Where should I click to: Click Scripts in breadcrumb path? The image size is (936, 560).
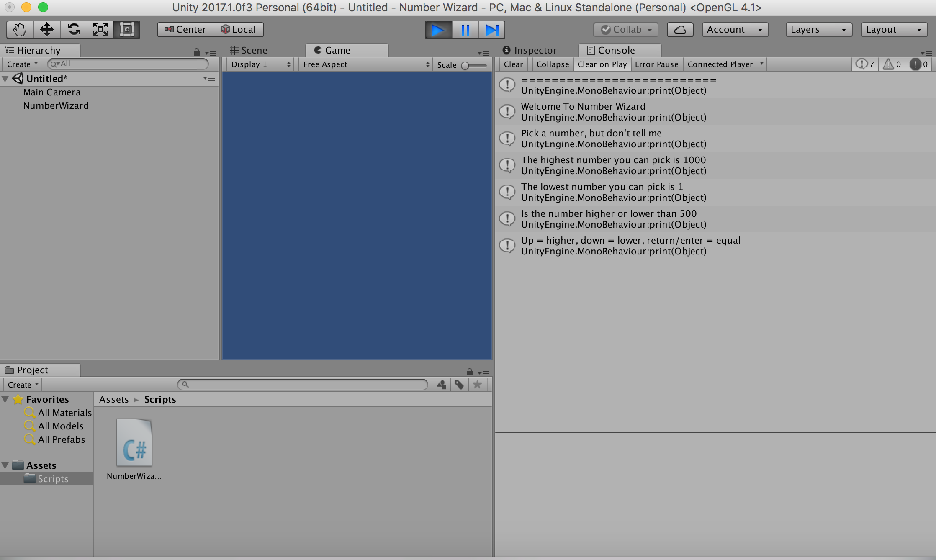(160, 399)
